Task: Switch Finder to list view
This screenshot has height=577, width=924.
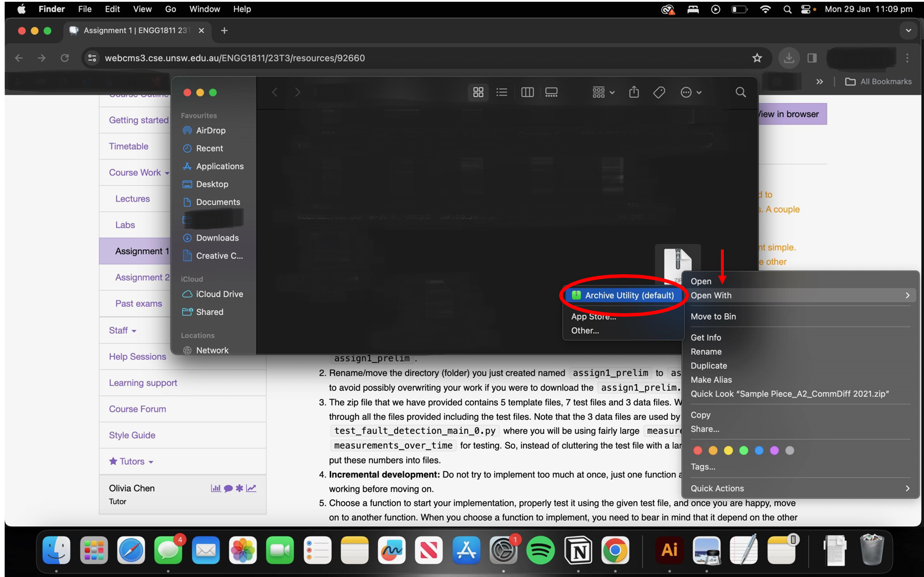Action: tap(502, 92)
